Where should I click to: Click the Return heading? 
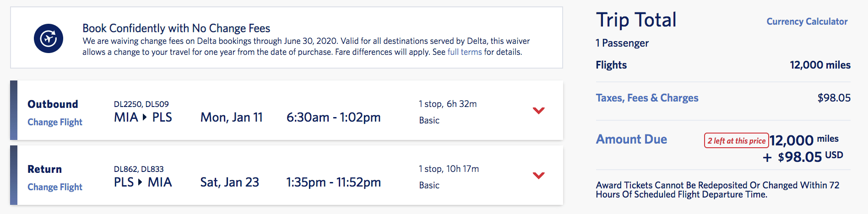[x=44, y=169]
